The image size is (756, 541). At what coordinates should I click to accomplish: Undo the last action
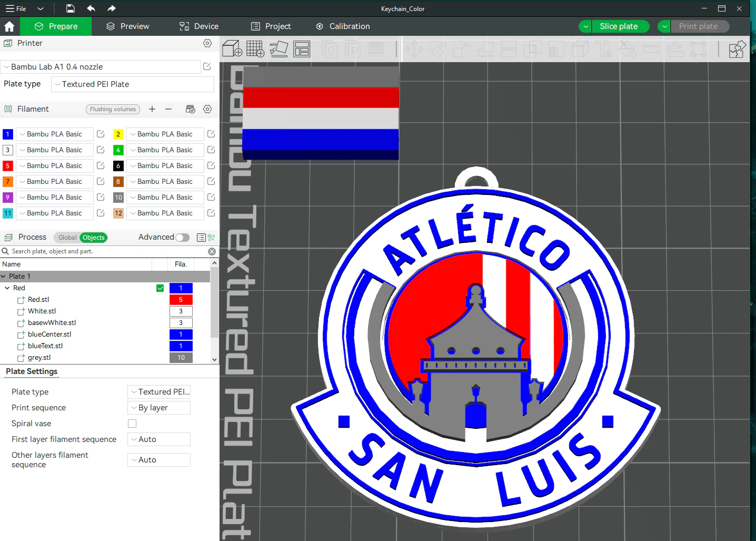(x=91, y=8)
